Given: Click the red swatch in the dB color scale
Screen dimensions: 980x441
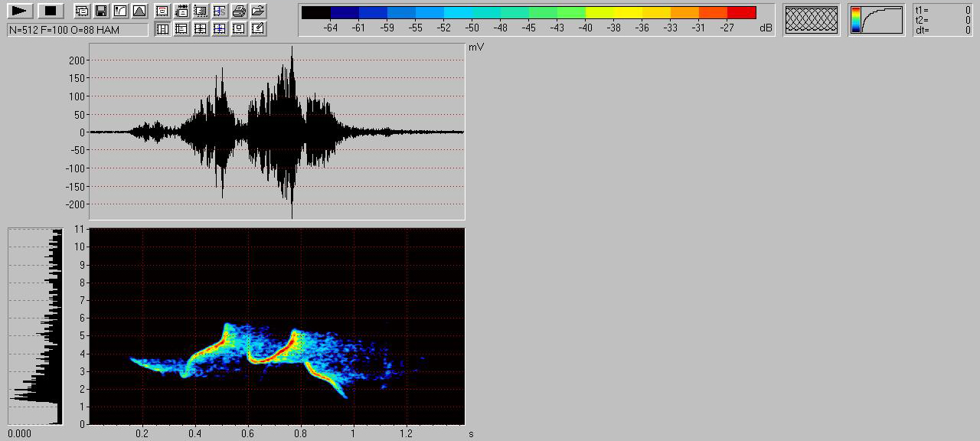Looking at the screenshot, I should [741, 12].
